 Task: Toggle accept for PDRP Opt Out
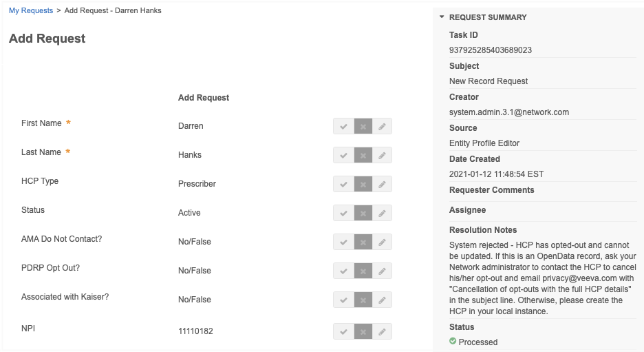pos(343,271)
